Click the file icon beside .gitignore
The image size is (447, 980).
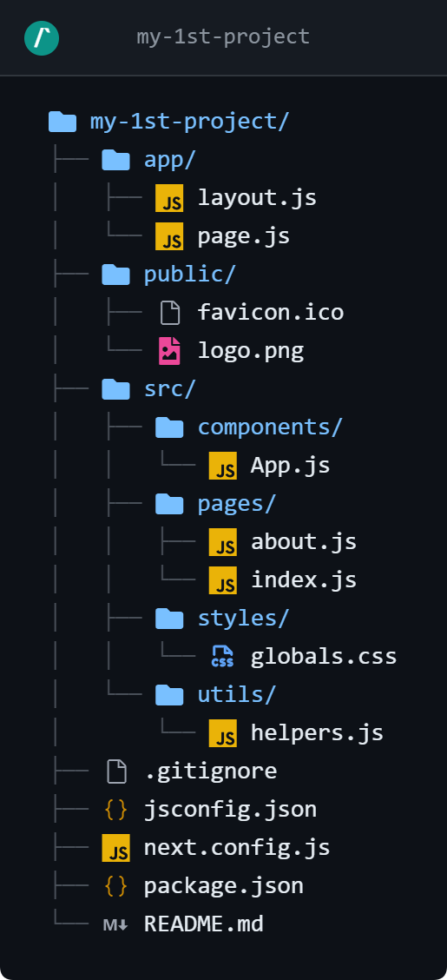click(116, 771)
